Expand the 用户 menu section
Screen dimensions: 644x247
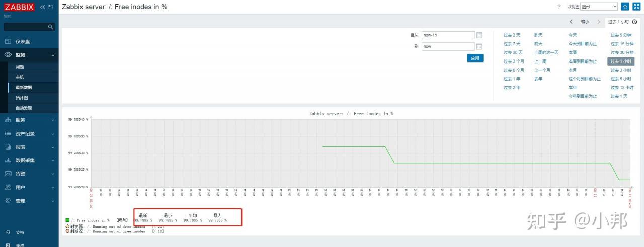tap(29, 187)
